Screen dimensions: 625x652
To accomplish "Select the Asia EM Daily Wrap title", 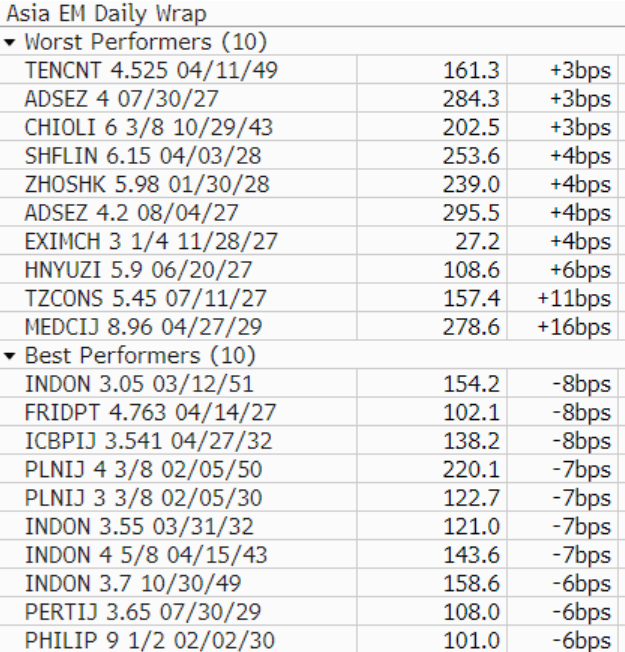I will point(106,13).
